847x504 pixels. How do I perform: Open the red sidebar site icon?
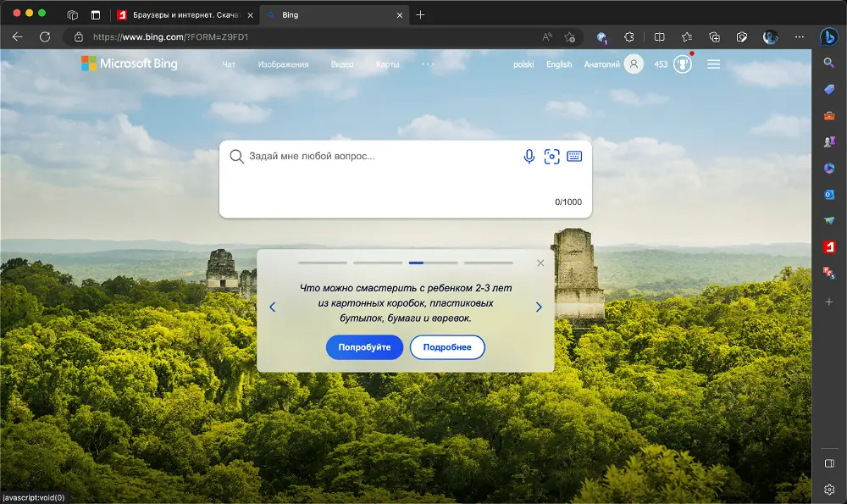(x=829, y=246)
